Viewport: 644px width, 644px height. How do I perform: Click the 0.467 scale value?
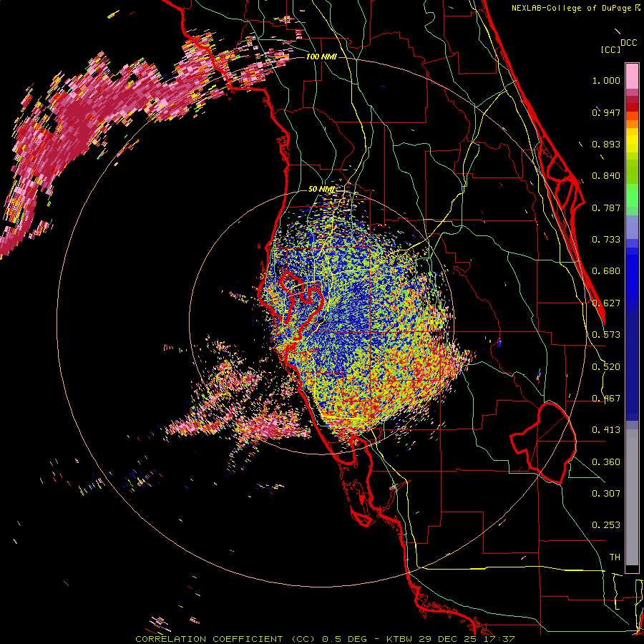(x=606, y=399)
